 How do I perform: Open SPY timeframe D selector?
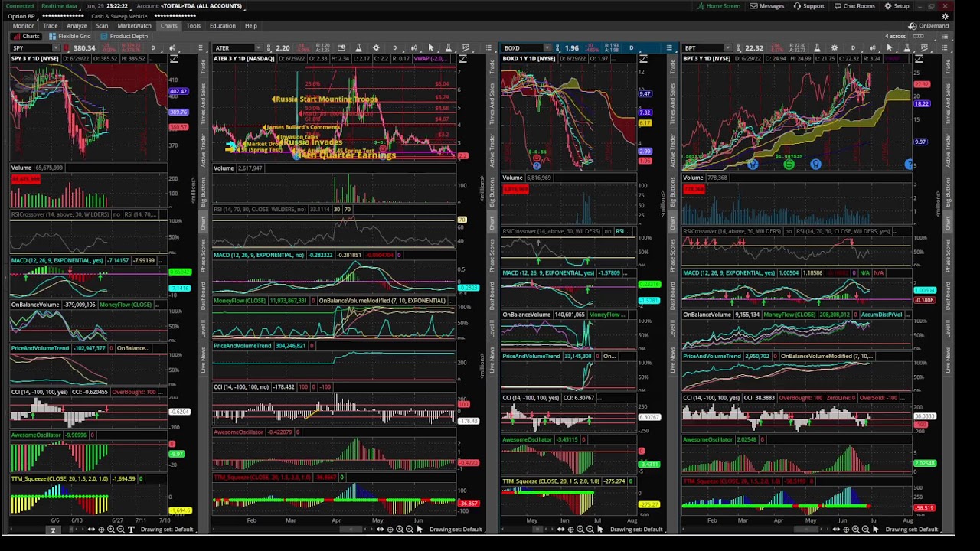(153, 48)
